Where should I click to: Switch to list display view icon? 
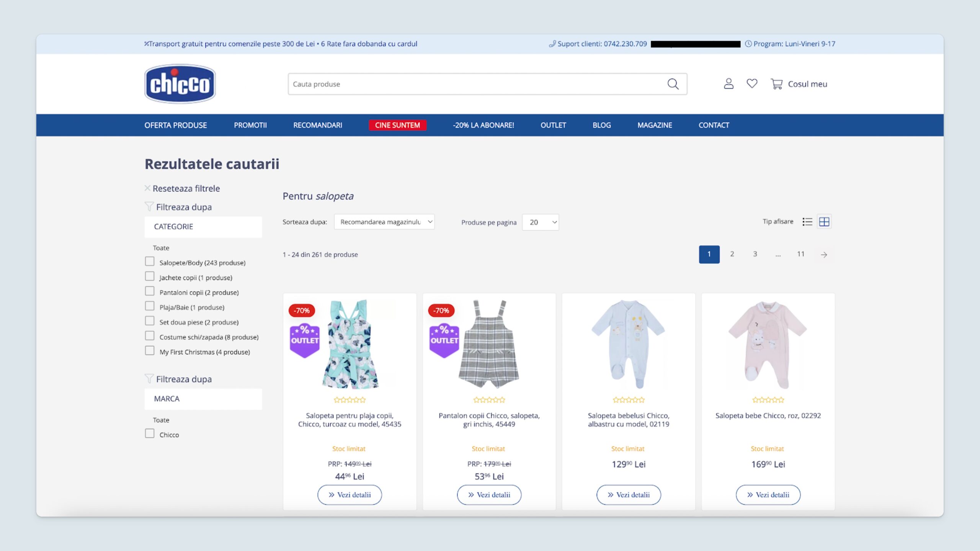pos(807,222)
